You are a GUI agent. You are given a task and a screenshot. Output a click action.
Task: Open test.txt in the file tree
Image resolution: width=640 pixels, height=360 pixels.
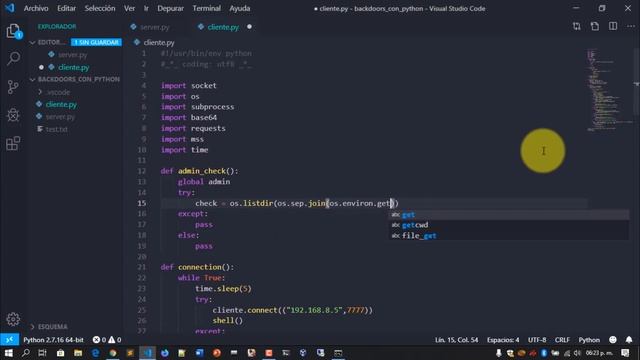pos(56,129)
